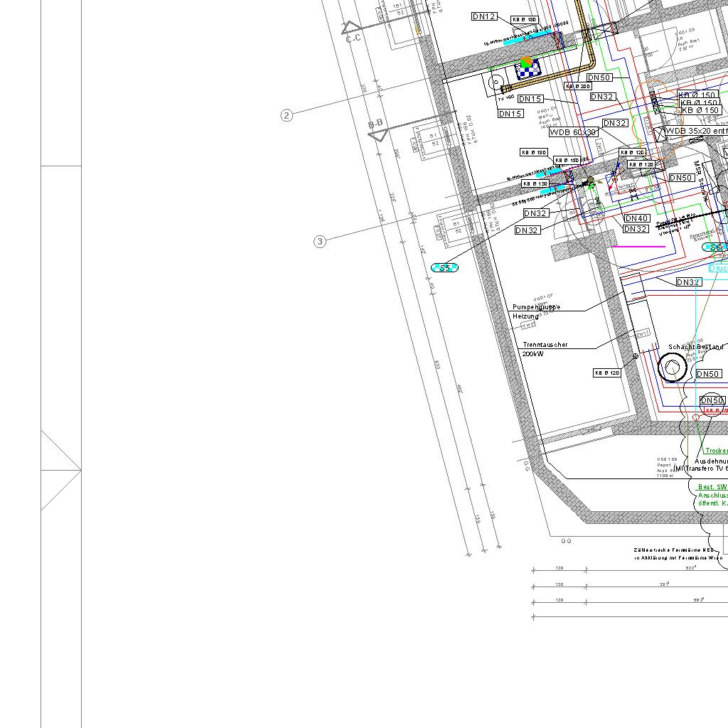Select the crossed WDB 35x20 box symbol

coord(655,102)
